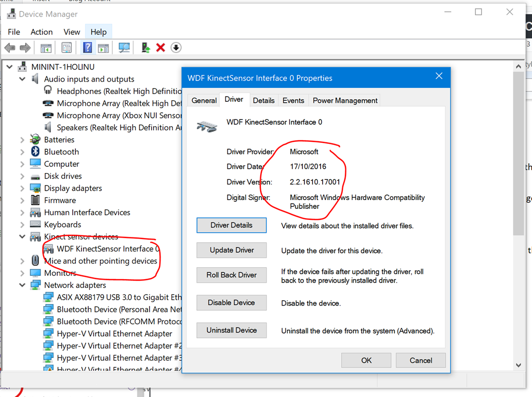The image size is (532, 397).
Task: Select the Driver tab
Action: point(234,99)
